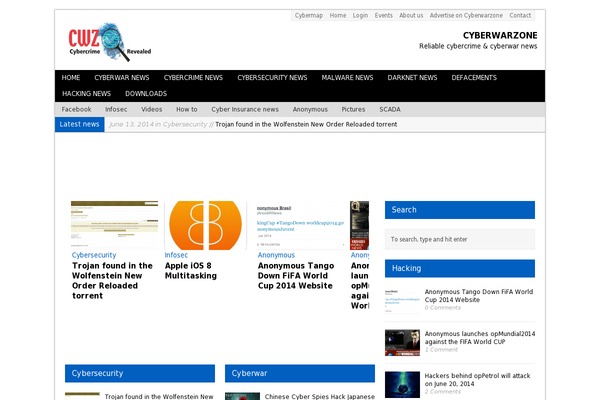Open 0 Comments under Tango Down article
Screen dimensions: 600x400
[442, 307]
